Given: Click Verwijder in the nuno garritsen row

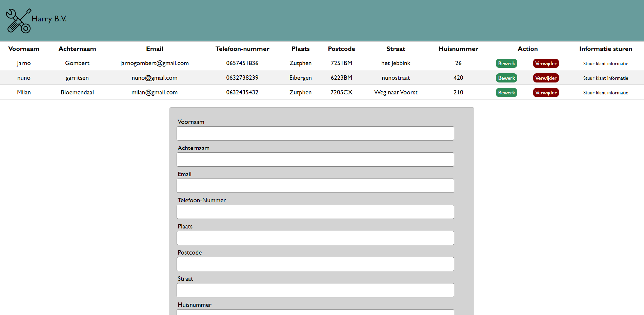Looking at the screenshot, I should [x=546, y=78].
